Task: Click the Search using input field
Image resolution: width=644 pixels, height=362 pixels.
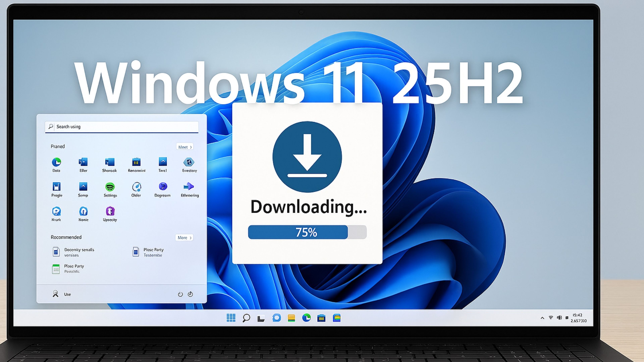Action: [x=122, y=127]
